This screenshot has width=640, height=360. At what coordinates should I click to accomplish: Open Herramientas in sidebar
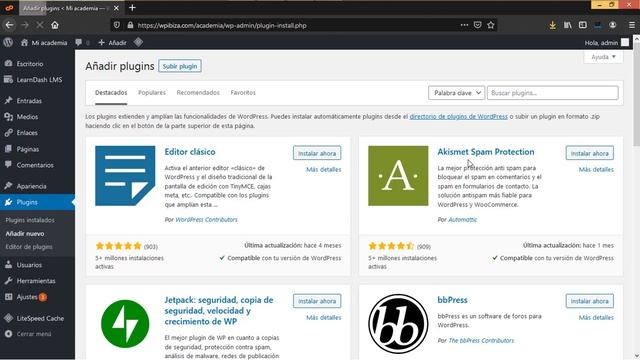[37, 281]
